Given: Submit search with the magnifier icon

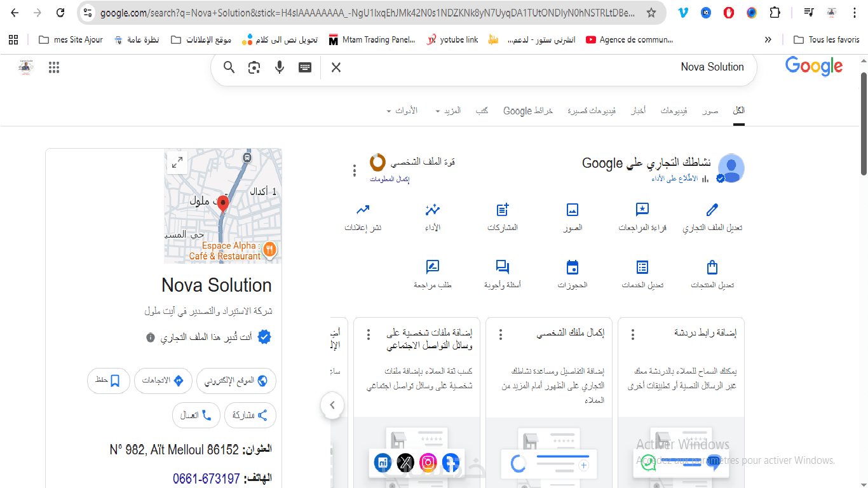Looking at the screenshot, I should 229,67.
